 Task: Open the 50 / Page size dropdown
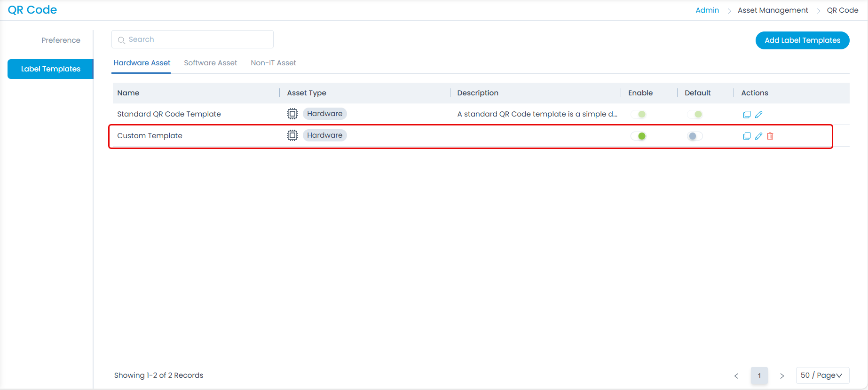pyautogui.click(x=822, y=375)
